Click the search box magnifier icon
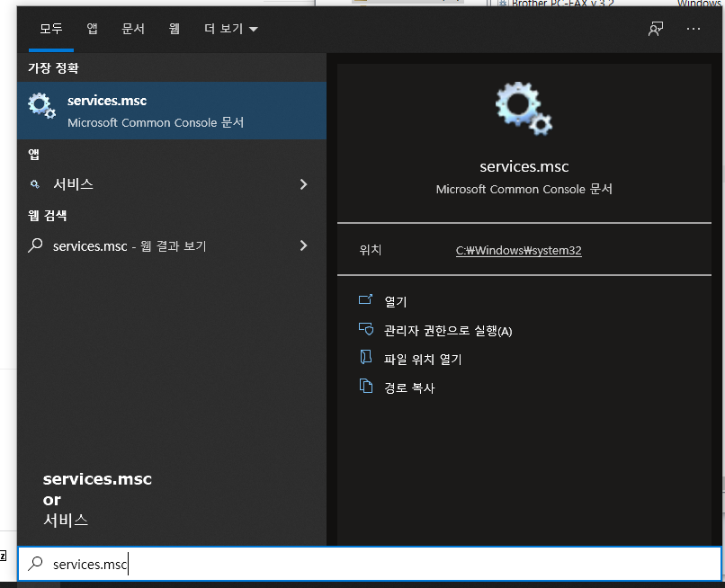725x588 pixels. [35, 564]
